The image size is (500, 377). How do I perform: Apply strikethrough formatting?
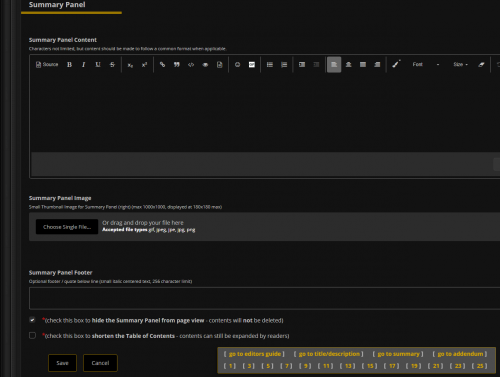point(112,65)
